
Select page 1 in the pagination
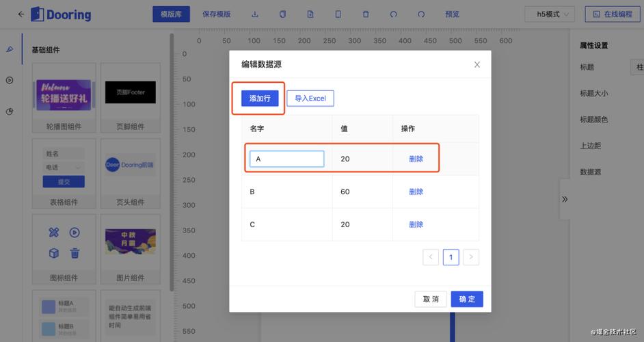(451, 257)
